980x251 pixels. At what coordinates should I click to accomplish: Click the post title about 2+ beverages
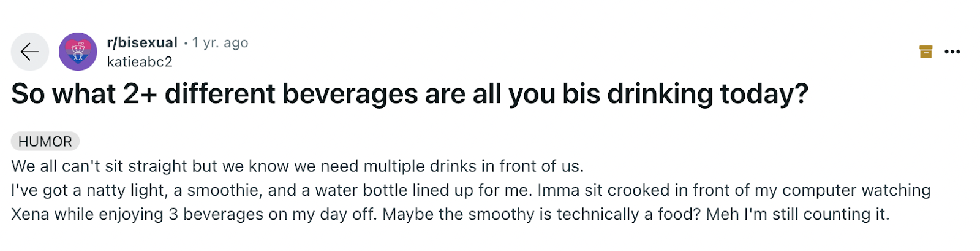pos(410,94)
